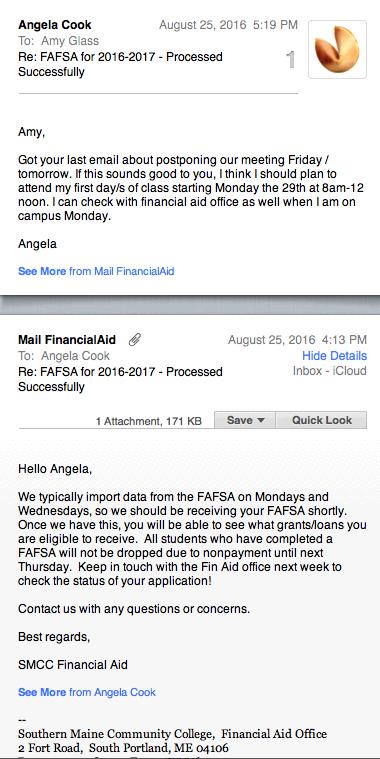
Task: Click the SMCC Financial Aid signature
Action: click(73, 665)
